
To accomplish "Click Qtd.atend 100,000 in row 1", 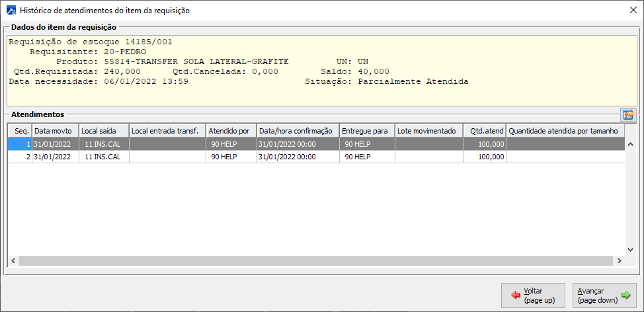I will point(485,144).
